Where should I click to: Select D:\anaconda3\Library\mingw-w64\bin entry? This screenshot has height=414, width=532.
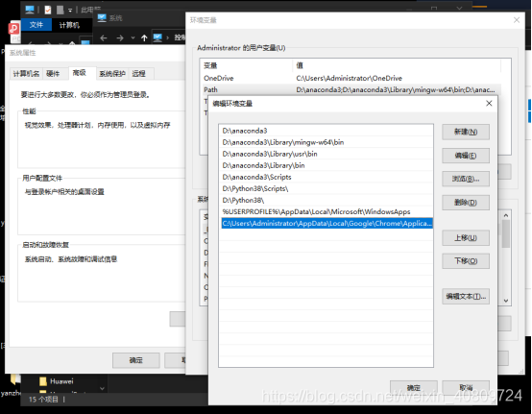pyautogui.click(x=326, y=142)
